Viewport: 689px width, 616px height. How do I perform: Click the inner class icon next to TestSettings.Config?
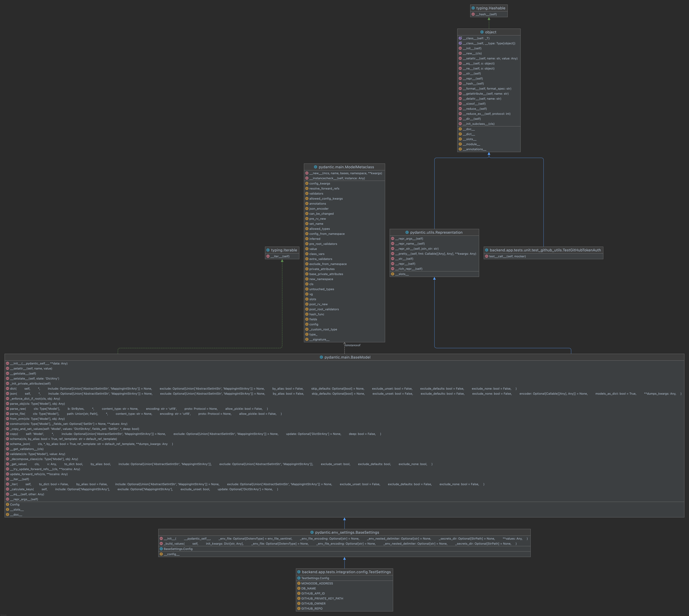click(299, 578)
